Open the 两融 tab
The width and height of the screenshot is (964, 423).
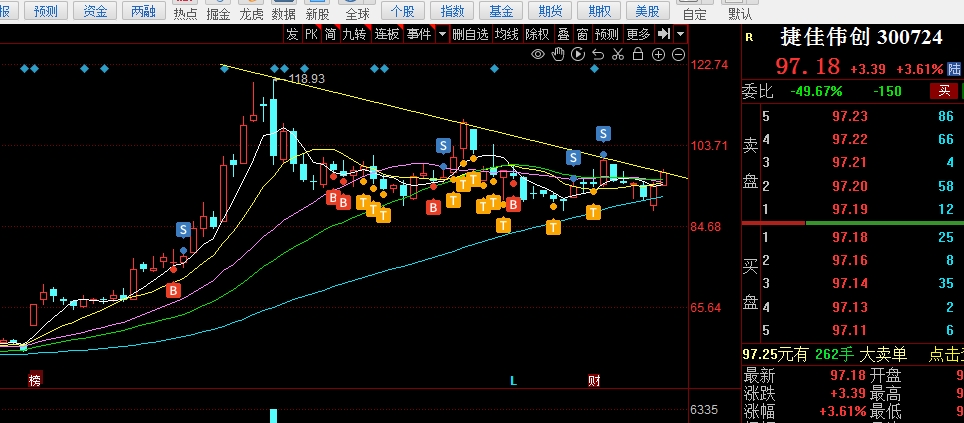click(144, 10)
